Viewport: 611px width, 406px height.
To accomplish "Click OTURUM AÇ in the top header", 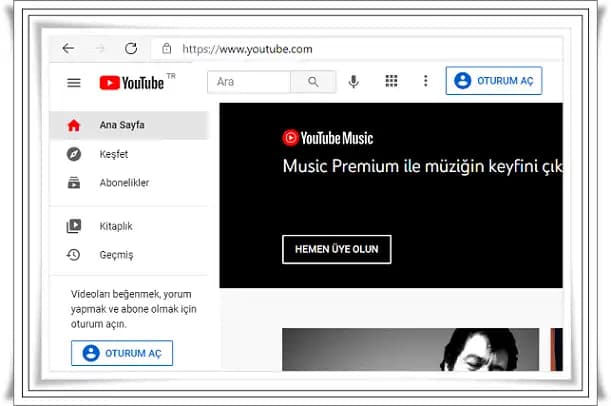I will click(494, 81).
